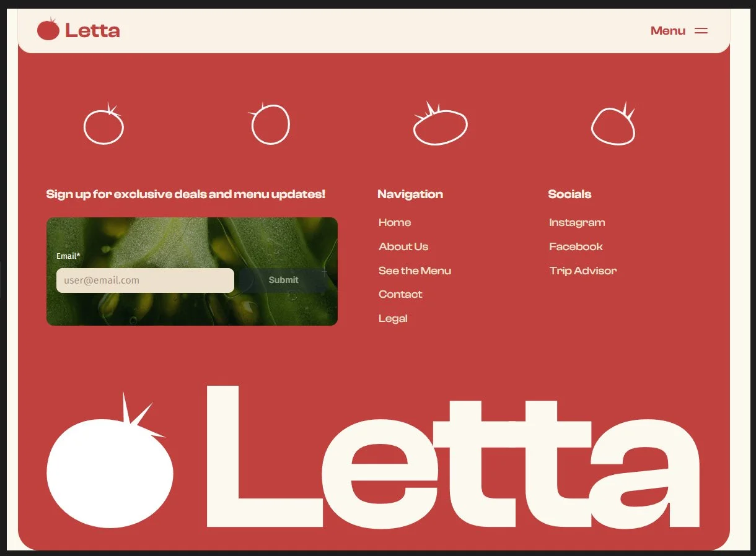Visit the Facebook social link
Screen dimensions: 756x556
tap(576, 246)
